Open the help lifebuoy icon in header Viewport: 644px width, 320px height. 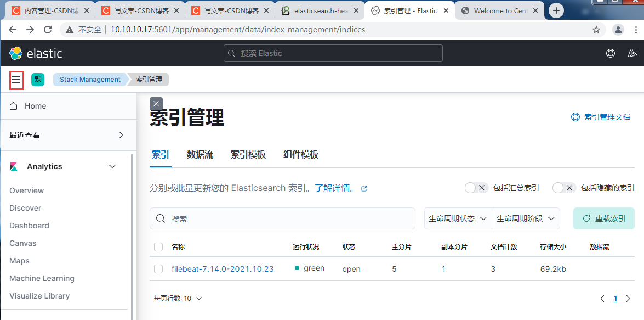coord(611,53)
